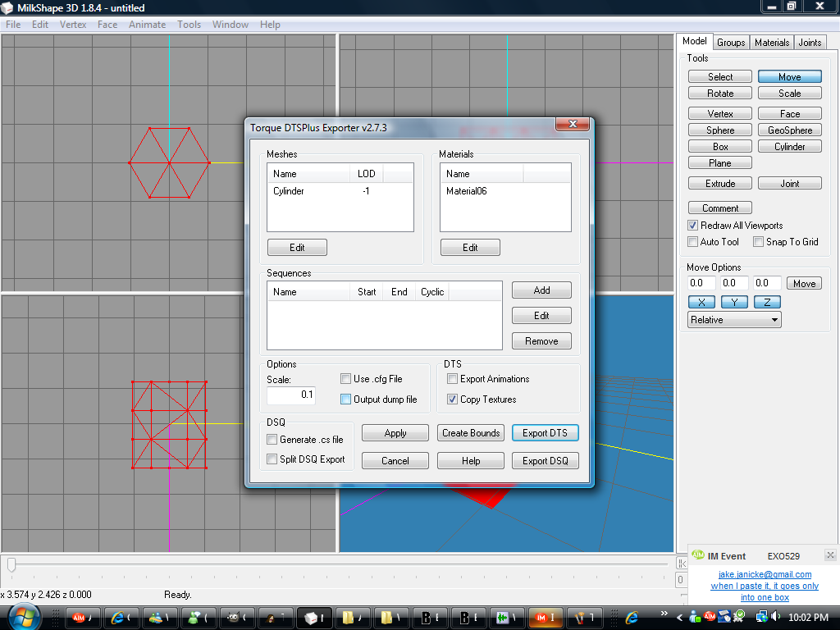Click the Export DSQ button
The image size is (840, 630).
click(545, 461)
